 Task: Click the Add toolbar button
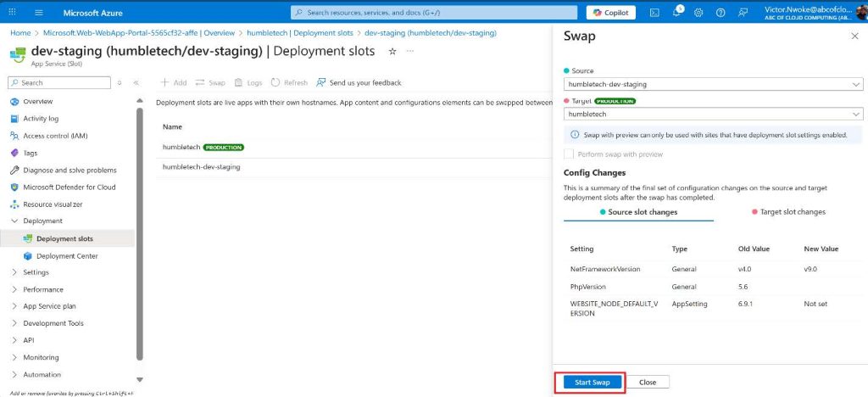coord(173,82)
